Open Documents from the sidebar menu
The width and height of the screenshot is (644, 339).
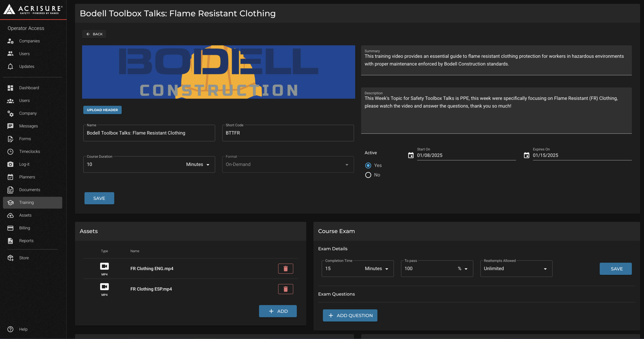[32, 190]
